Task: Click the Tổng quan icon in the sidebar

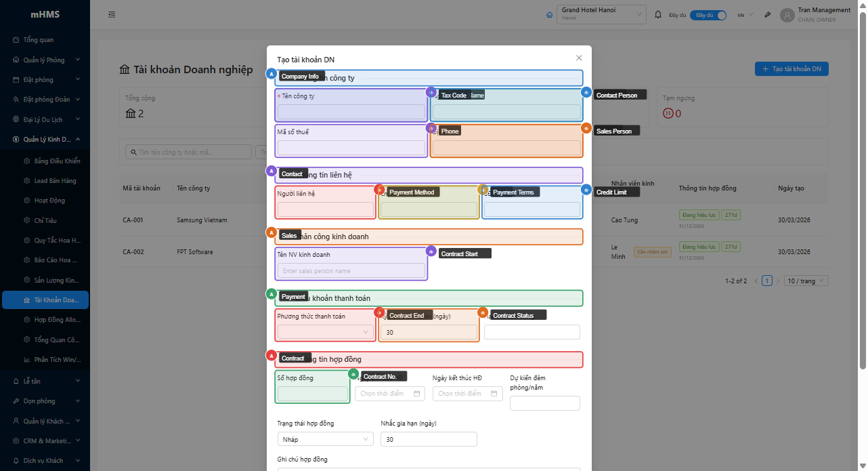Action: (x=16, y=40)
